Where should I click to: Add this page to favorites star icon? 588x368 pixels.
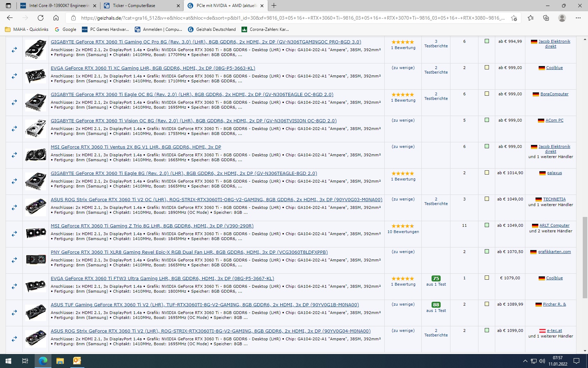coord(514,18)
